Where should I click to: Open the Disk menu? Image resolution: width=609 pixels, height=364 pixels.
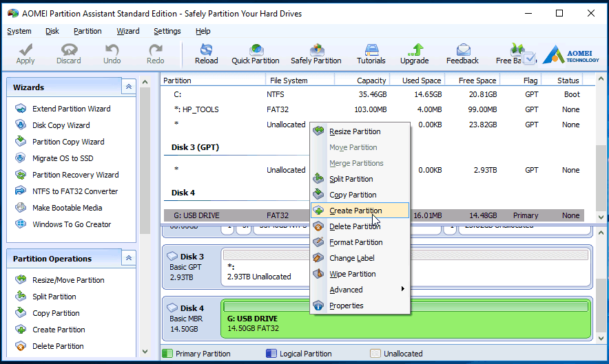click(x=52, y=31)
